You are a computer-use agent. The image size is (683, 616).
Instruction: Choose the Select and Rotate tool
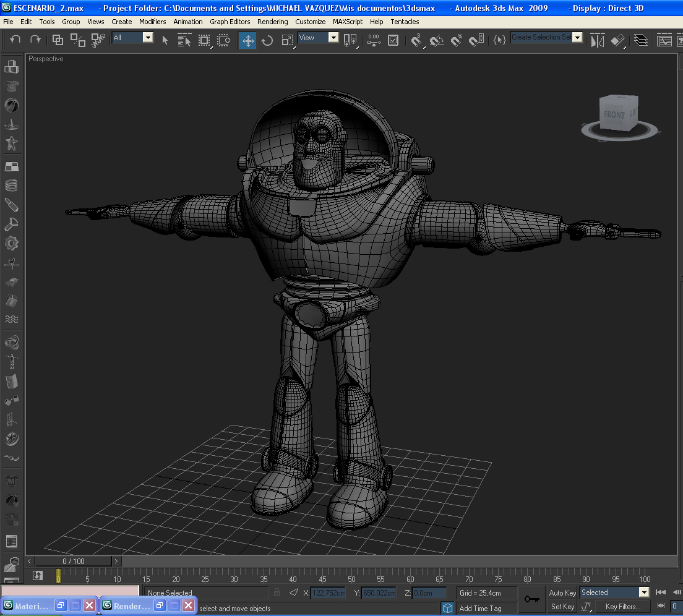267,41
